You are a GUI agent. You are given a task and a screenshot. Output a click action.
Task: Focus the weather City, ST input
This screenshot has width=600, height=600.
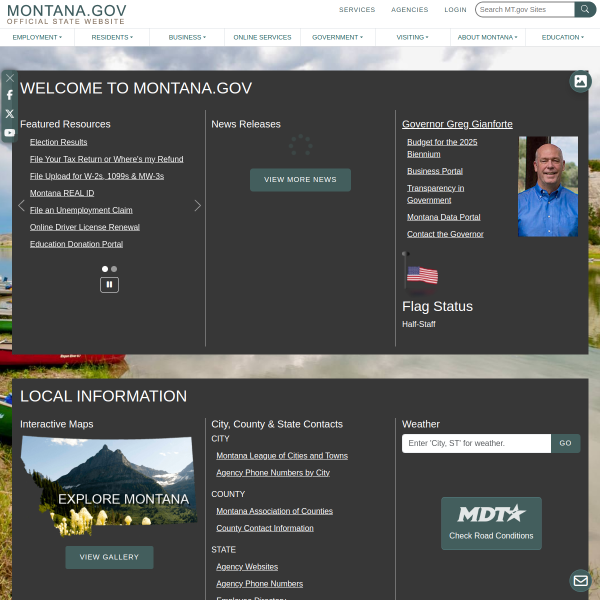pyautogui.click(x=476, y=443)
